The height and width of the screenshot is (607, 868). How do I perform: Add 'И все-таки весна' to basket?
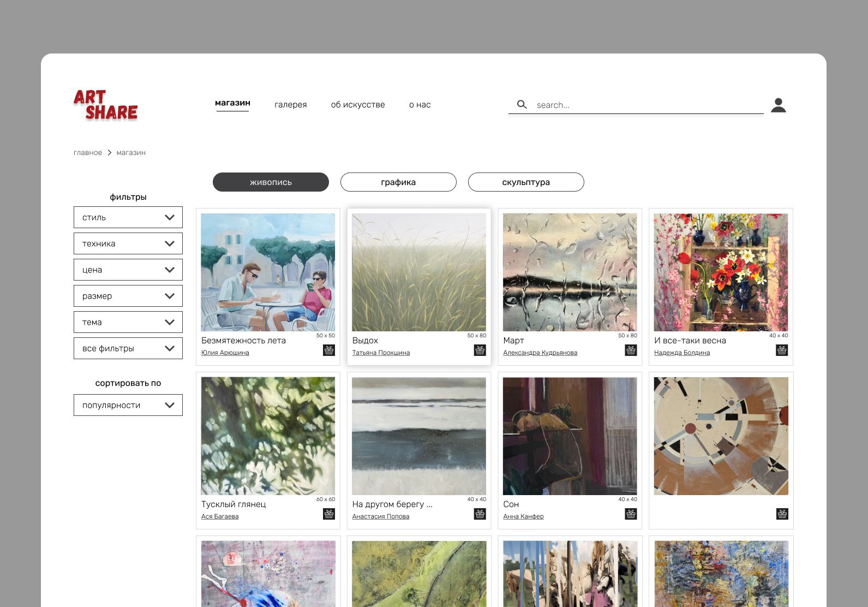pos(782,350)
